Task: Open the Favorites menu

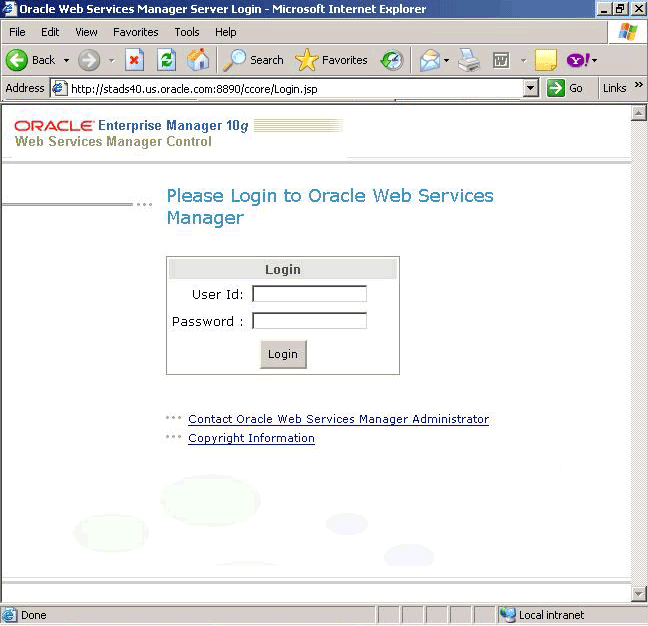Action: [136, 32]
